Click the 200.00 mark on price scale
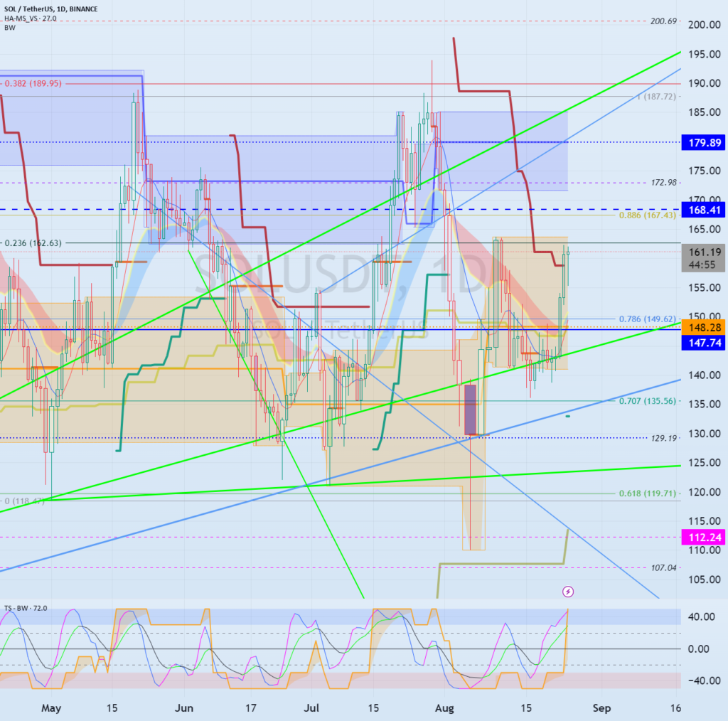728x721 pixels. (x=702, y=25)
